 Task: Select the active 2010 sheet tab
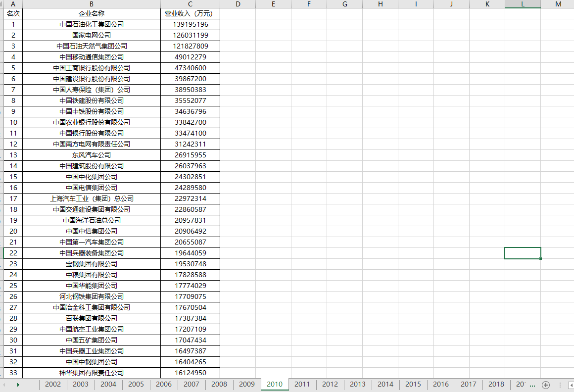point(275,384)
